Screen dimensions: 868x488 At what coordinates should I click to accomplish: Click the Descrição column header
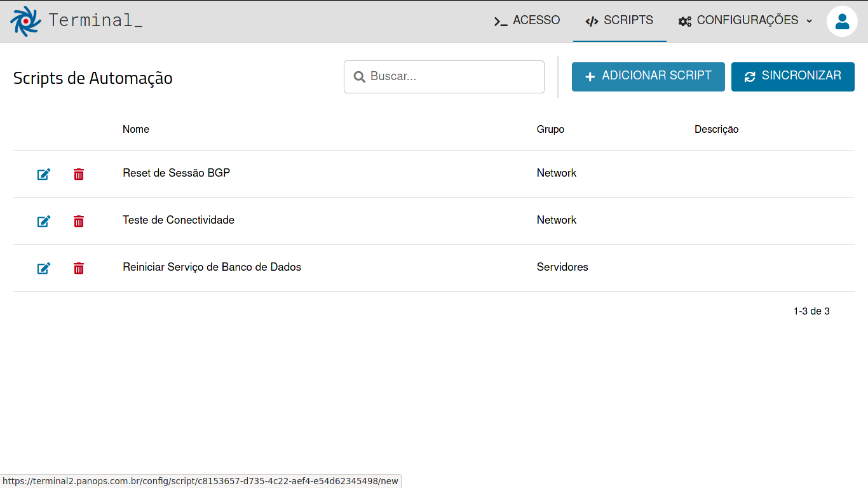(x=716, y=129)
